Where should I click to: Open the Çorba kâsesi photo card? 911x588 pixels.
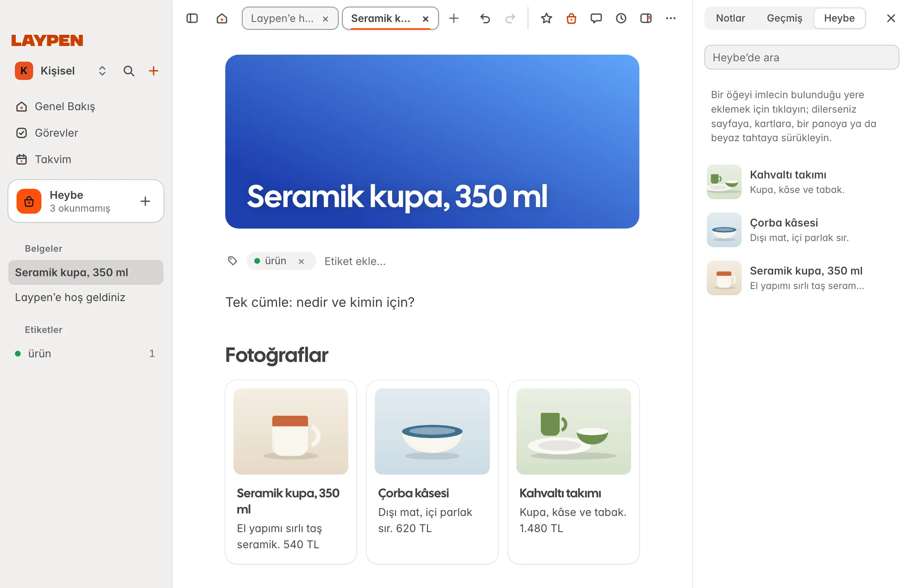coord(432,472)
